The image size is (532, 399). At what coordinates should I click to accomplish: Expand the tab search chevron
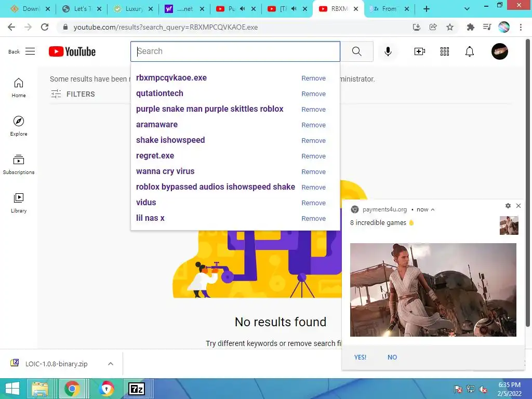click(x=467, y=9)
